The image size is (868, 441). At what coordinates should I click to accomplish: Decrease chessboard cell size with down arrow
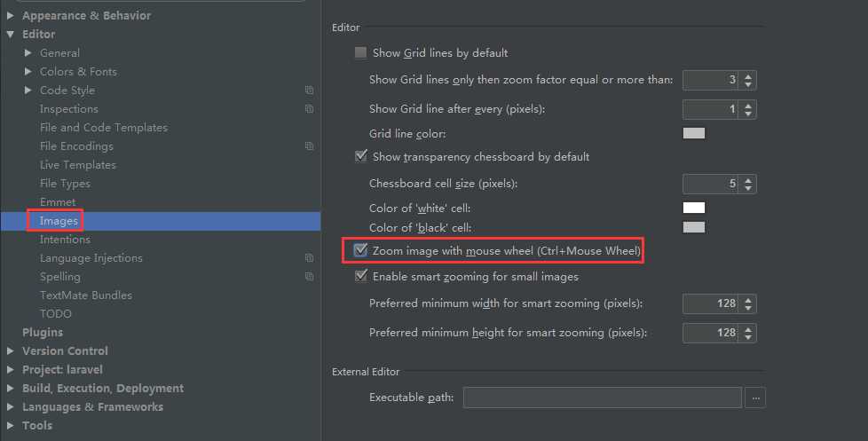(x=748, y=188)
